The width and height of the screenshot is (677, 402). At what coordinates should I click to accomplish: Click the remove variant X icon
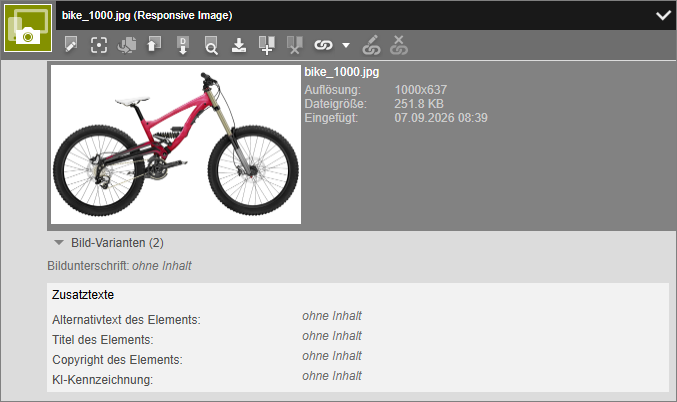coord(294,45)
